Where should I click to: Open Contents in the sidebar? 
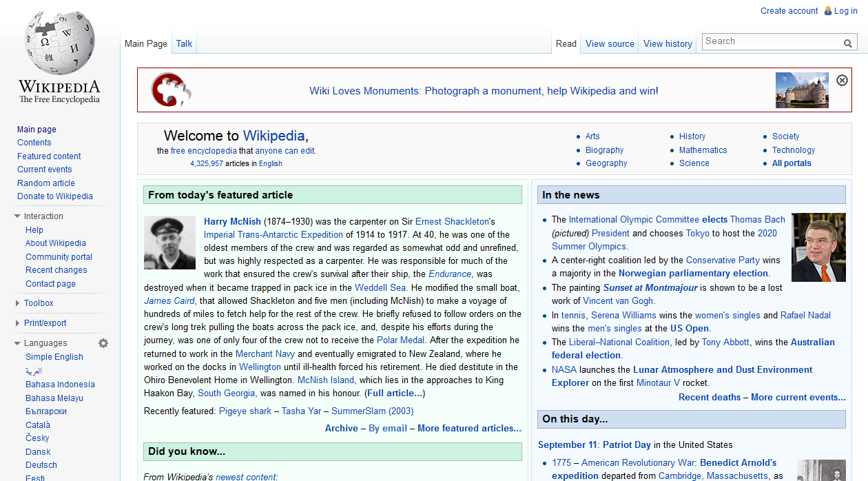(34, 143)
